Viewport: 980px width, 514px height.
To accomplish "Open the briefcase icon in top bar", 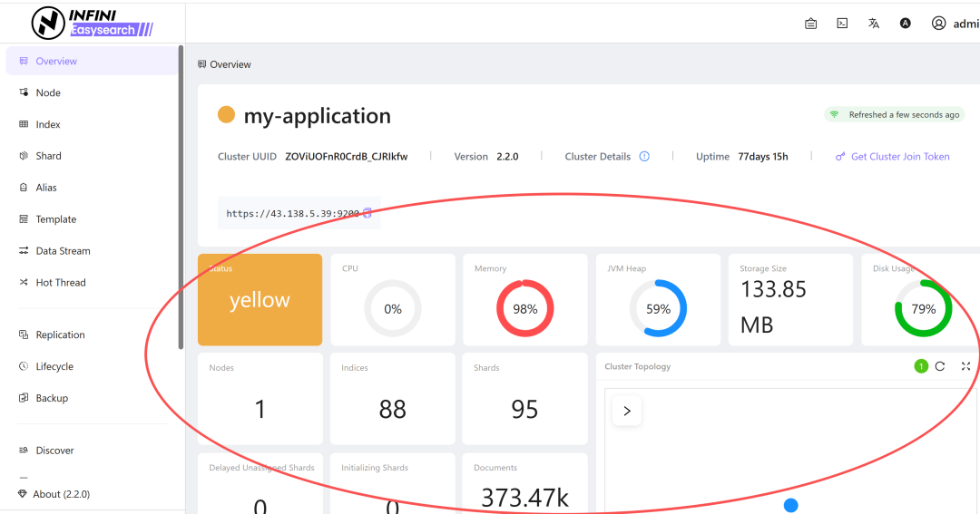I will point(810,24).
